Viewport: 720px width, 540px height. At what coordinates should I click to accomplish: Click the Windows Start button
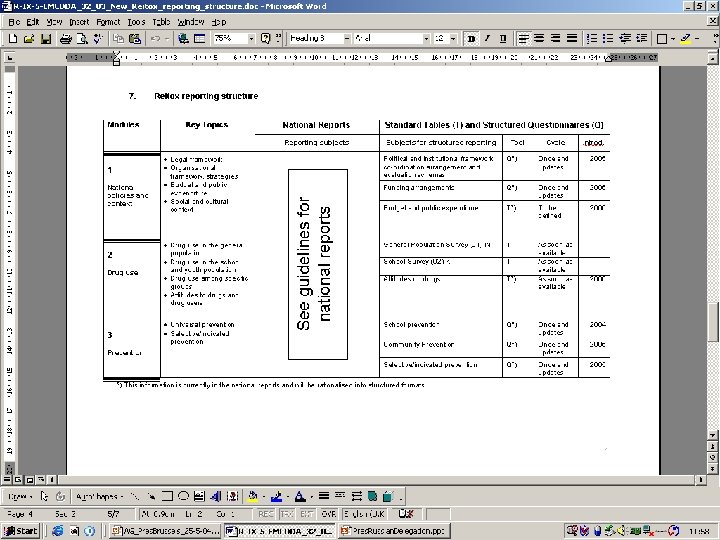[21, 531]
